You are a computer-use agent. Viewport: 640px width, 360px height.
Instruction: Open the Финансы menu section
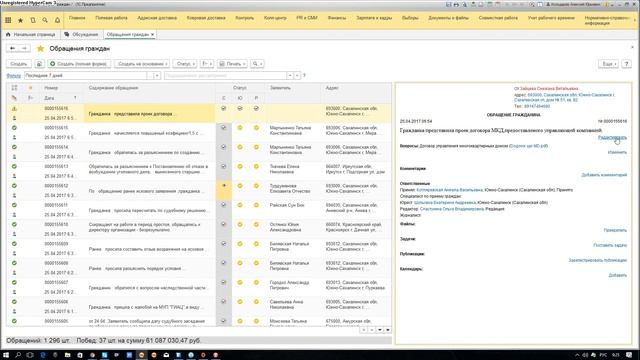[x=337, y=18]
